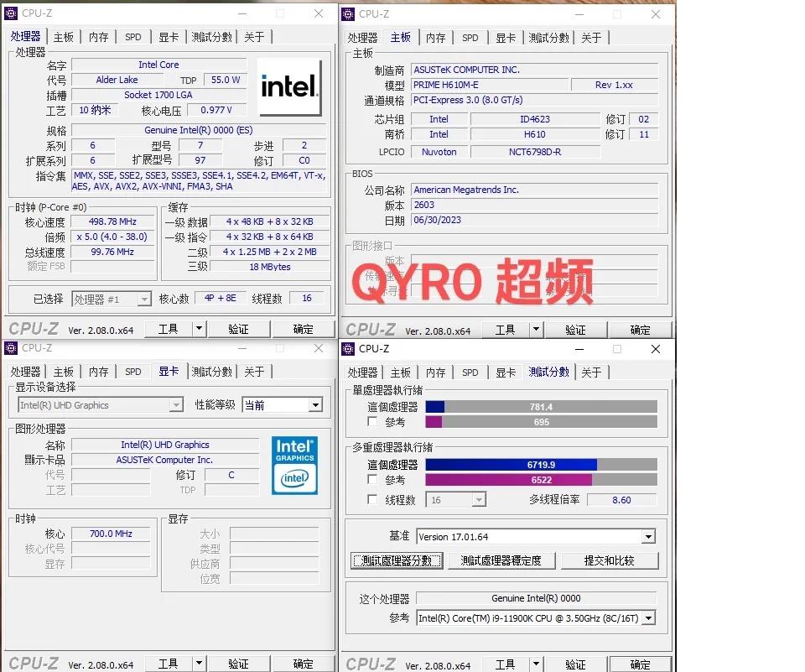The height and width of the screenshot is (672, 805).
Task: Click 确定 button in processor window
Action: coord(303,329)
